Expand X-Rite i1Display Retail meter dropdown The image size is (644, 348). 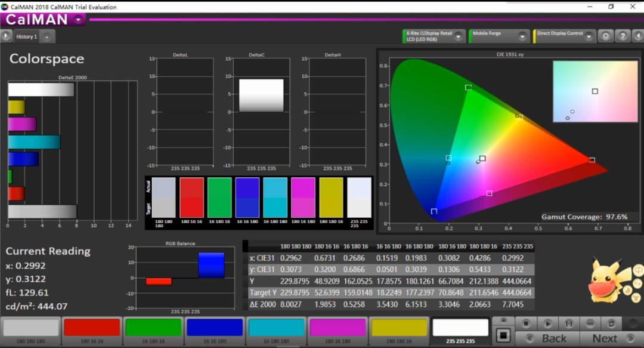[x=458, y=36]
